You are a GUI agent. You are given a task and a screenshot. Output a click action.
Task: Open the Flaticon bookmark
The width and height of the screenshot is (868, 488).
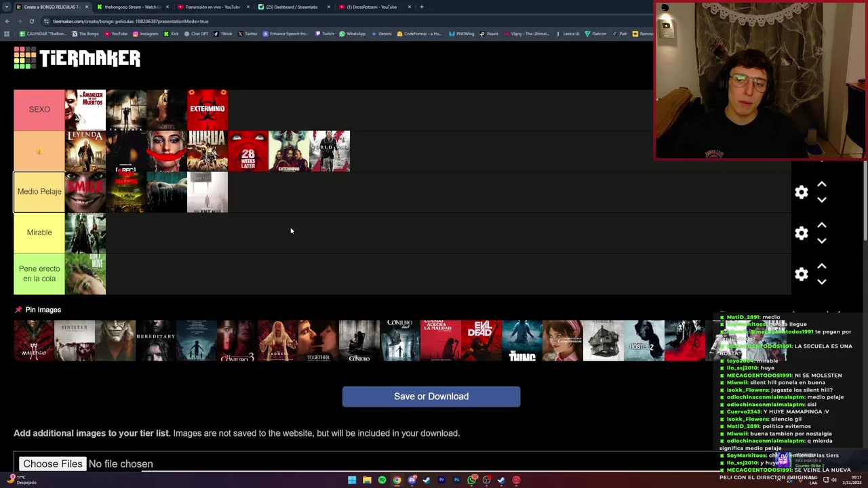[595, 34]
